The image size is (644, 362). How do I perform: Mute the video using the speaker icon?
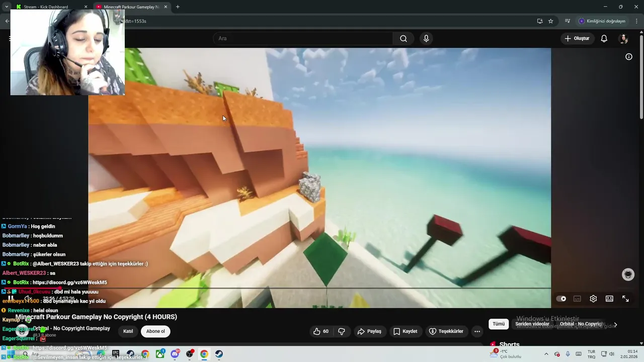tap(28, 299)
